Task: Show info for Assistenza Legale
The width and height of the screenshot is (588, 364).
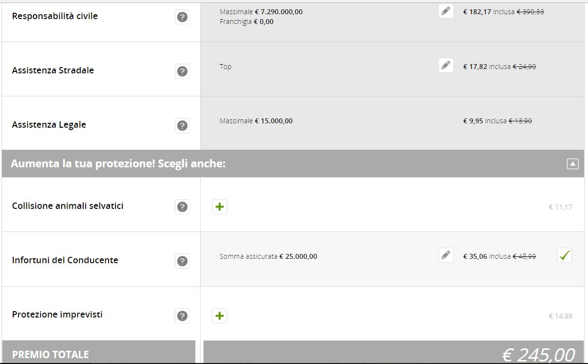Action: 182,126
